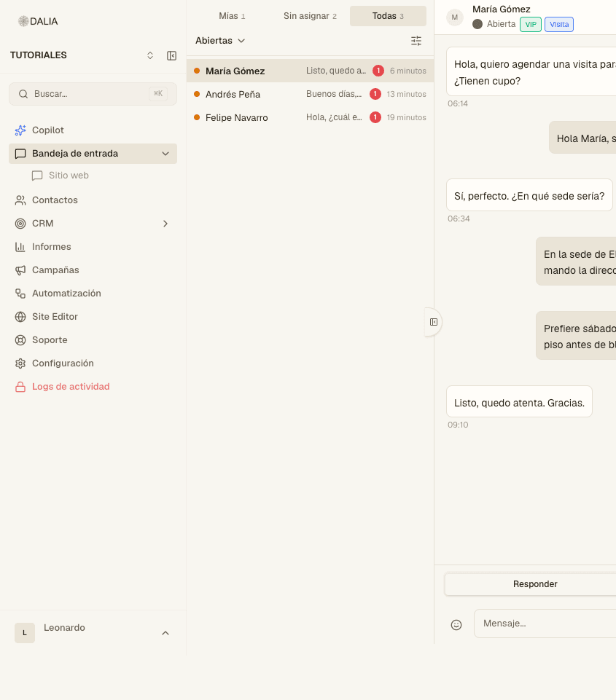This screenshot has height=700, width=616.
Task: Click the Contactos people icon
Action: (20, 200)
